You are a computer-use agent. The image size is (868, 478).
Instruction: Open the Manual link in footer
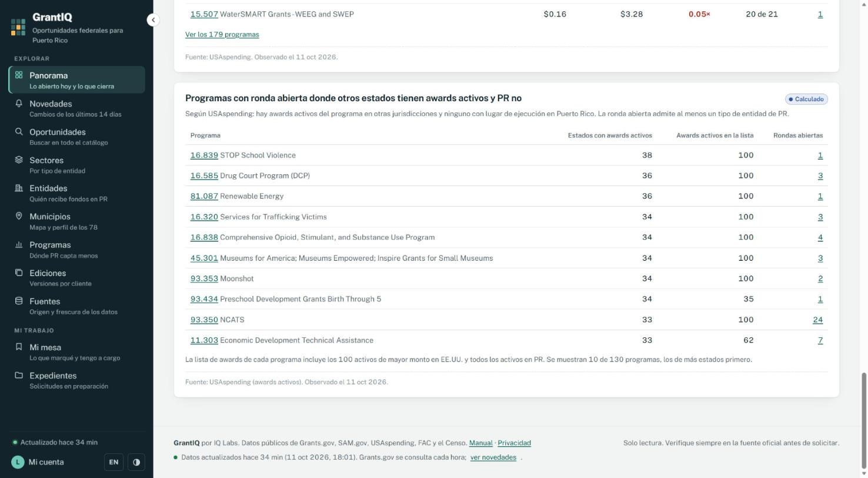(480, 443)
